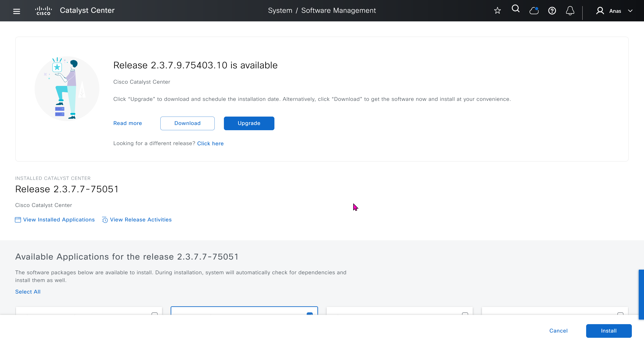Check the third application card checkbox
The height and width of the screenshot is (347, 644).
pos(465,314)
